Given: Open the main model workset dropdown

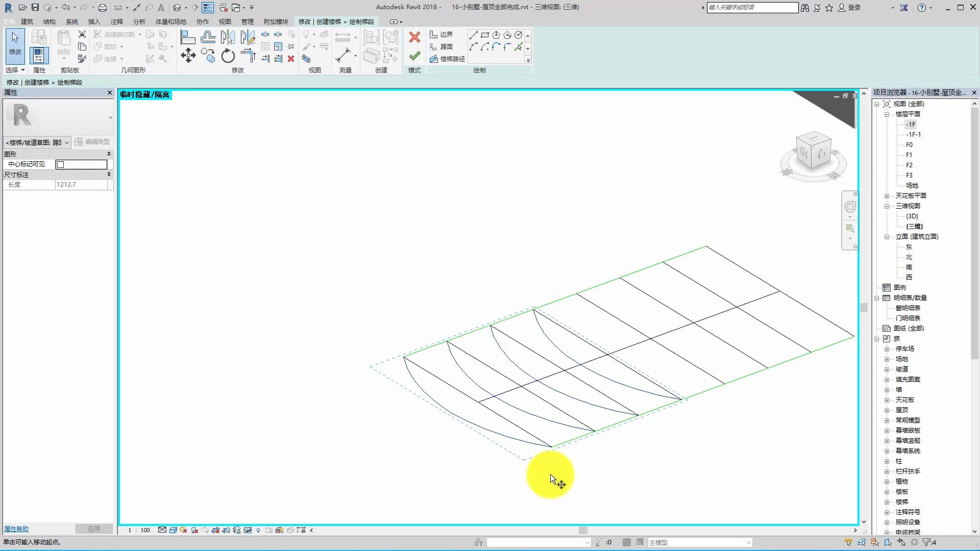Looking at the screenshot, I should point(700,542).
